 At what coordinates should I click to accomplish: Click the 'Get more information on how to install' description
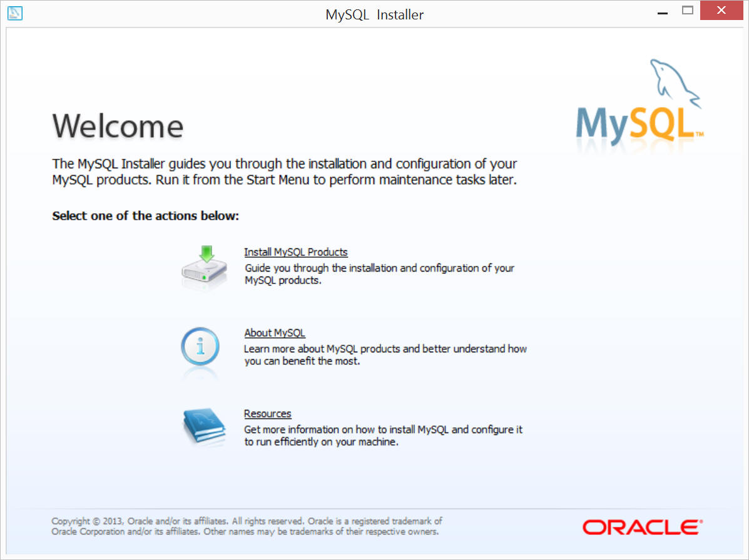click(383, 435)
